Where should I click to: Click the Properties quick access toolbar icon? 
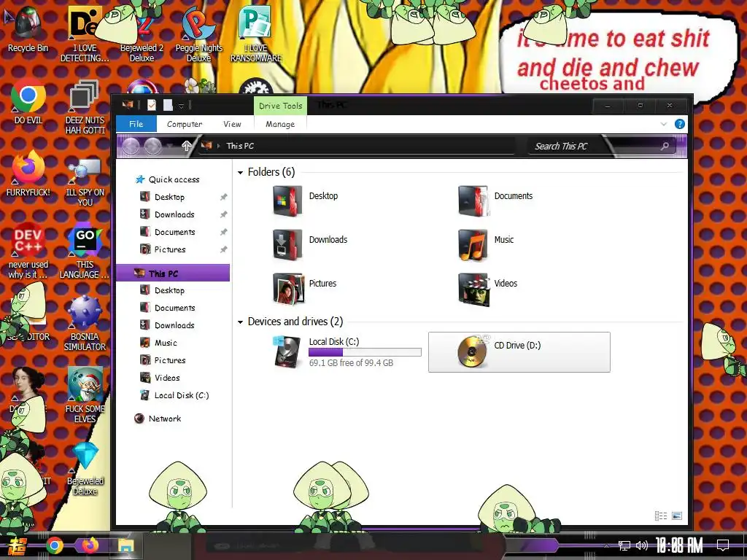[x=152, y=105]
